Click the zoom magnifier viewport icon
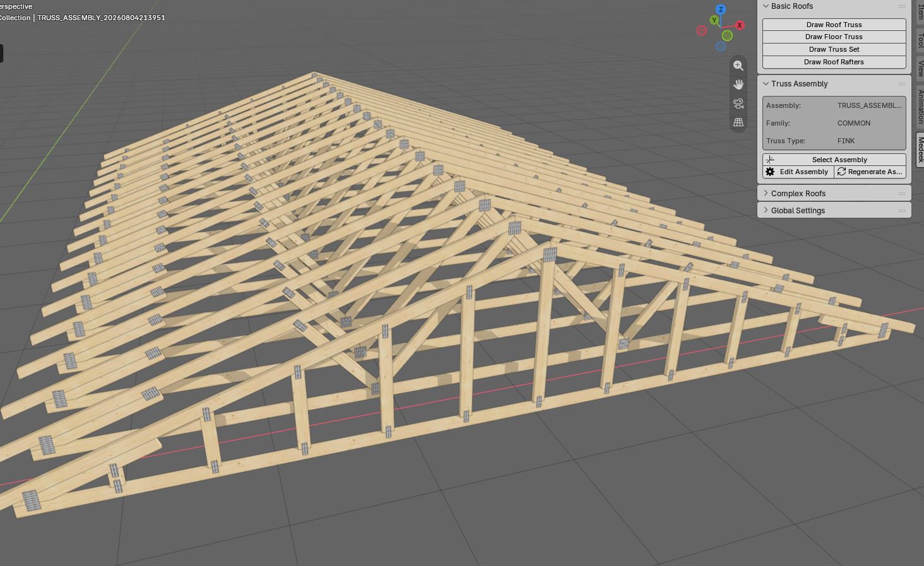Viewport: 924px width, 566px height. [738, 66]
